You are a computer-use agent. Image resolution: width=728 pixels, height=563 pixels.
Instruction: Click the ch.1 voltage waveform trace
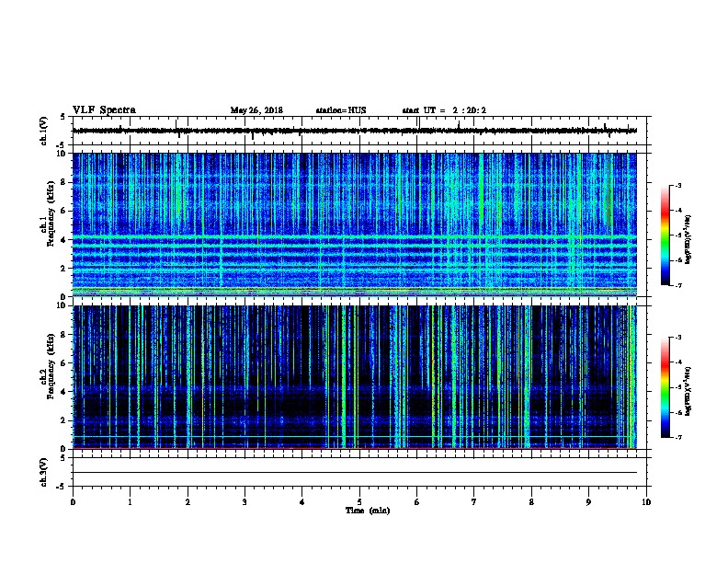coord(355,131)
